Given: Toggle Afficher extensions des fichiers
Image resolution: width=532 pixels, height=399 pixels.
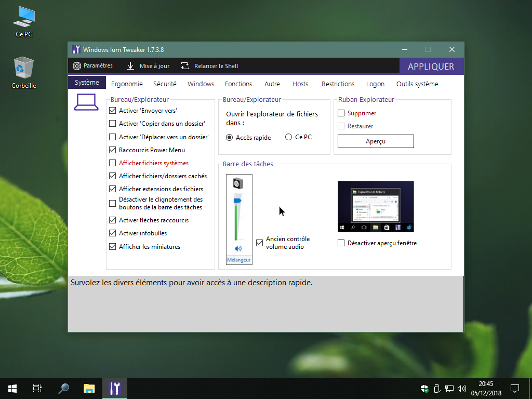Looking at the screenshot, I should click(x=112, y=189).
